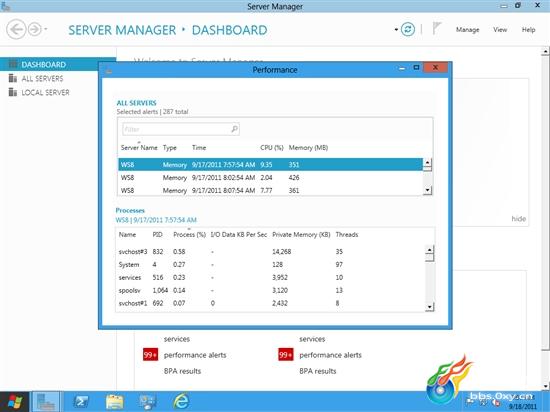Click the Filter input field
Screen dimensions: 550x412
(x=181, y=129)
